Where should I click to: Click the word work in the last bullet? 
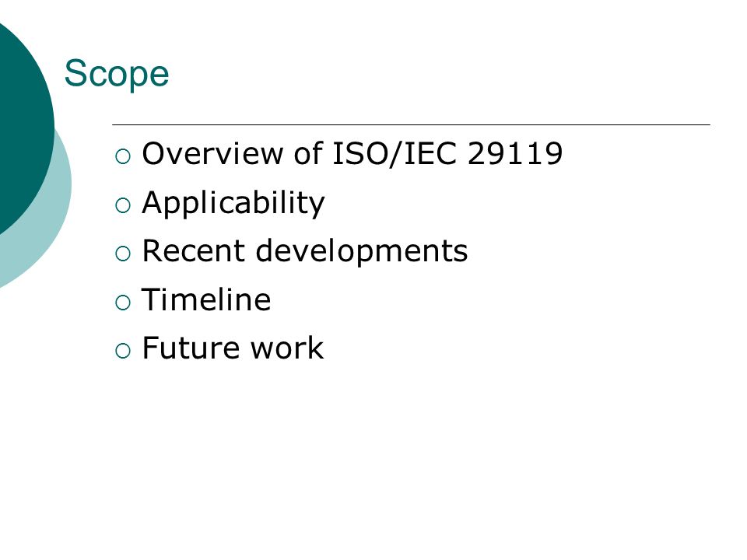(x=287, y=348)
